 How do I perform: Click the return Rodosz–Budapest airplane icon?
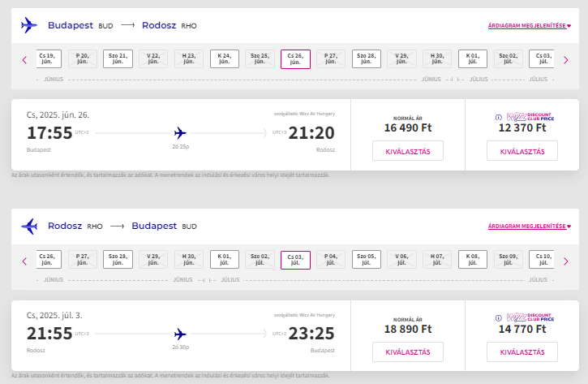click(29, 226)
